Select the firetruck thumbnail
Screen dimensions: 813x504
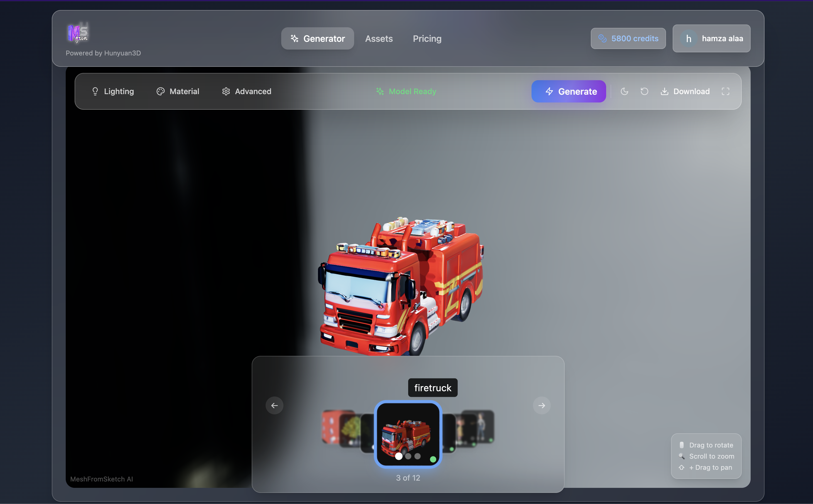pyautogui.click(x=408, y=434)
